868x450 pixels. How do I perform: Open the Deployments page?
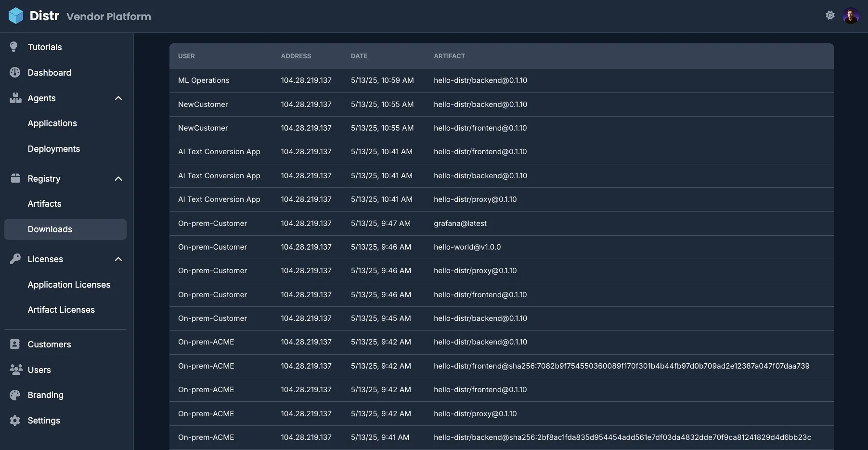click(x=54, y=148)
